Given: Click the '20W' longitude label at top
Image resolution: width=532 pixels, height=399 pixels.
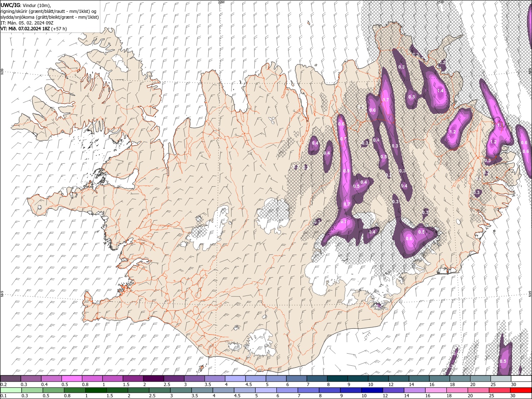Looking at the screenshot, I should 221,2.
